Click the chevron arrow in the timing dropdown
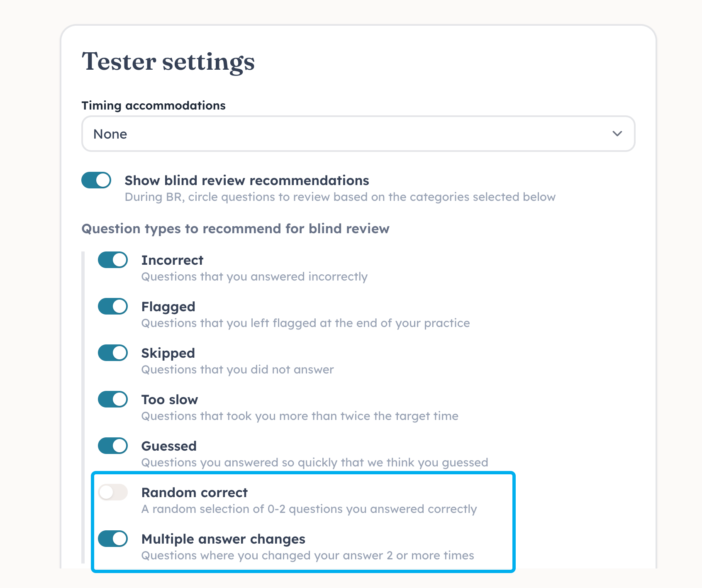 click(x=617, y=134)
